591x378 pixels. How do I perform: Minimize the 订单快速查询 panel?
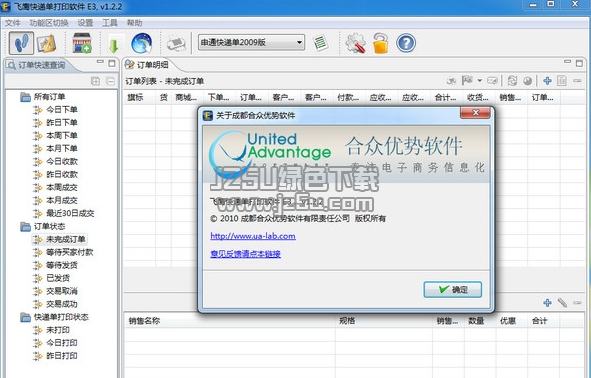coord(100,62)
